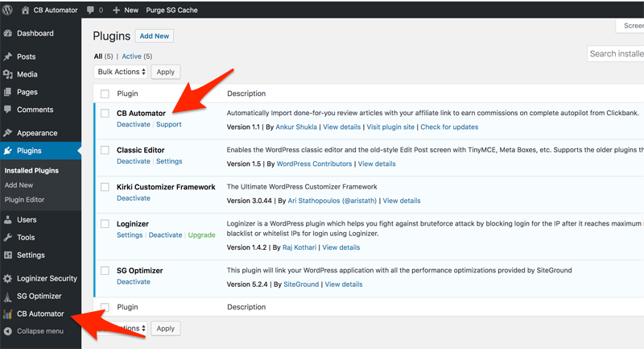This screenshot has height=349, width=644.
Task: Click the Dashboard gauge icon in sidebar
Action: [x=8, y=34]
